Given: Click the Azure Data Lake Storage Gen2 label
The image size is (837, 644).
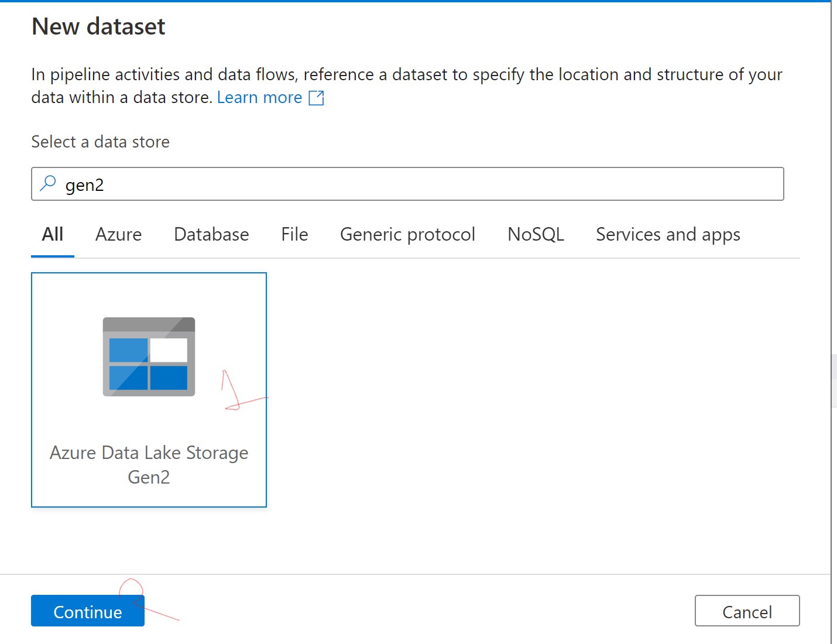Looking at the screenshot, I should tap(149, 465).
